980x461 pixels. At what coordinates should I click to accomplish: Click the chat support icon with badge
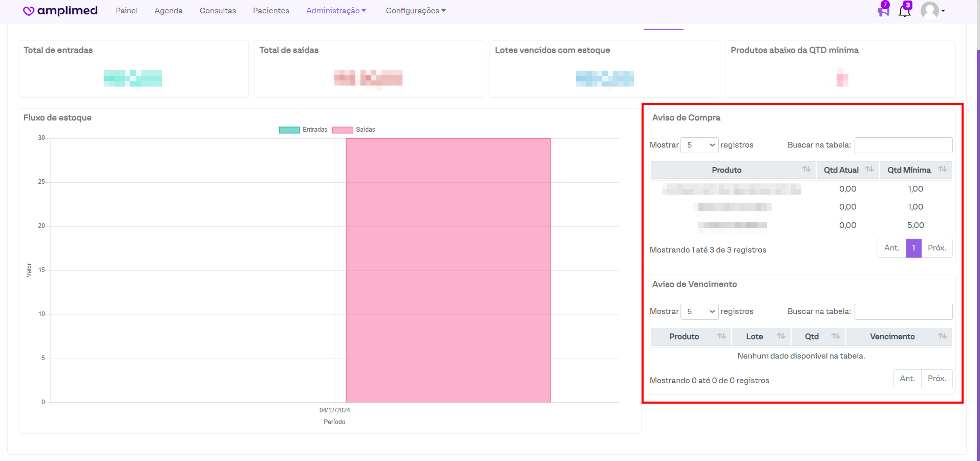883,11
